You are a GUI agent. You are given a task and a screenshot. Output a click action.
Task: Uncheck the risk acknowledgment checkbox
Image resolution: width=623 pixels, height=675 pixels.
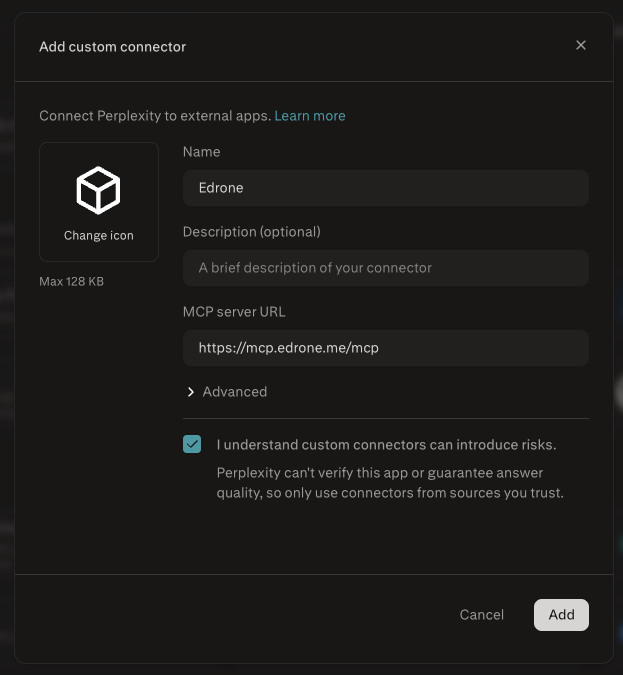point(192,444)
